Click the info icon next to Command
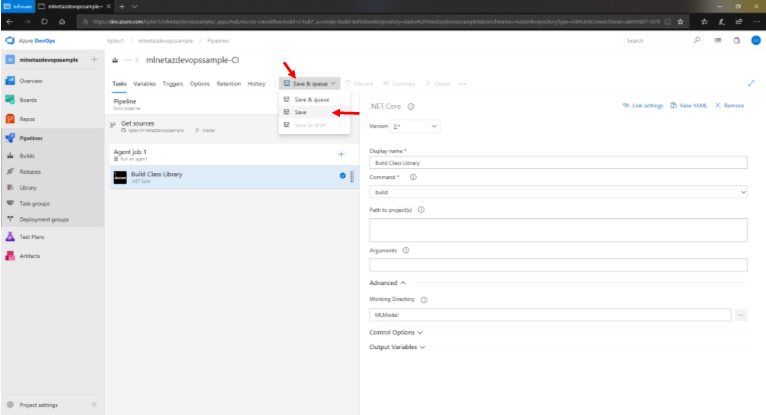Image resolution: width=766 pixels, height=415 pixels. point(413,177)
